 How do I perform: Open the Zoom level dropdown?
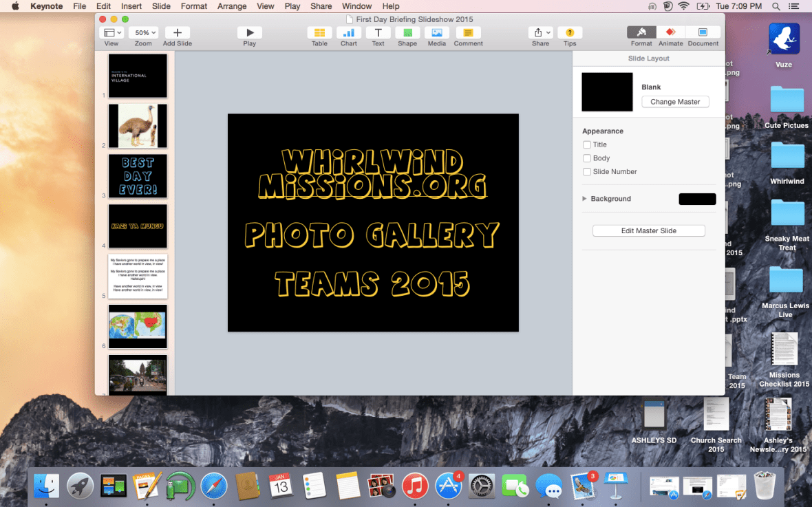143,32
